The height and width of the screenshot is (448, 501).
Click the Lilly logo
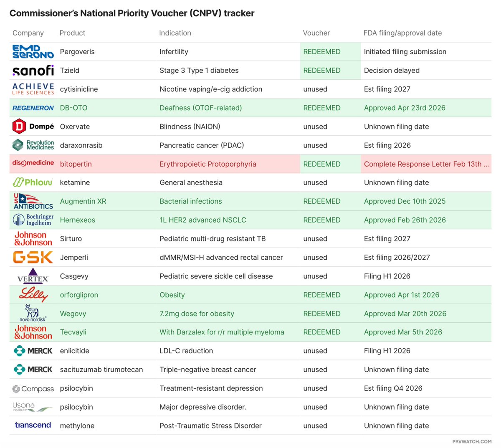[x=33, y=294]
